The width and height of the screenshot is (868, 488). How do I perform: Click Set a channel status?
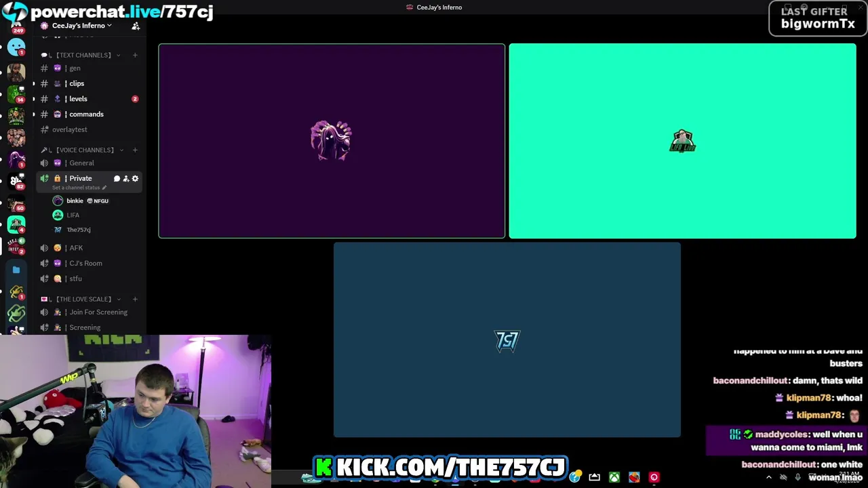(79, 188)
